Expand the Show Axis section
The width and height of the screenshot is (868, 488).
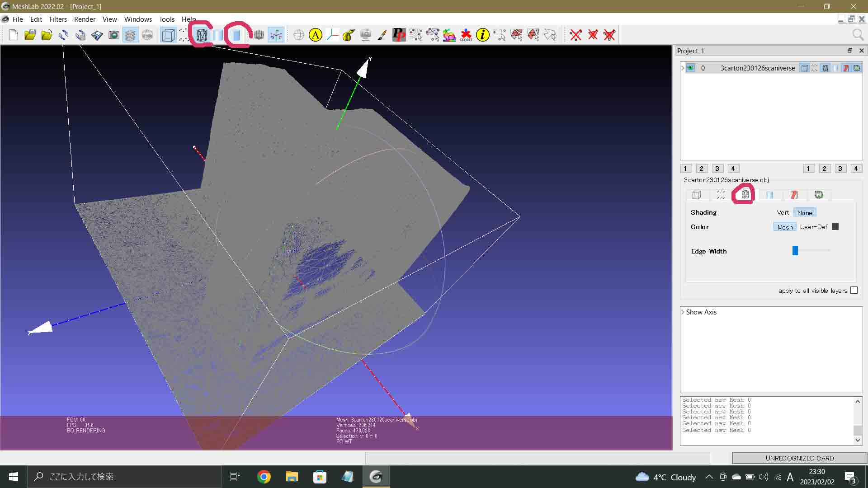(683, 312)
